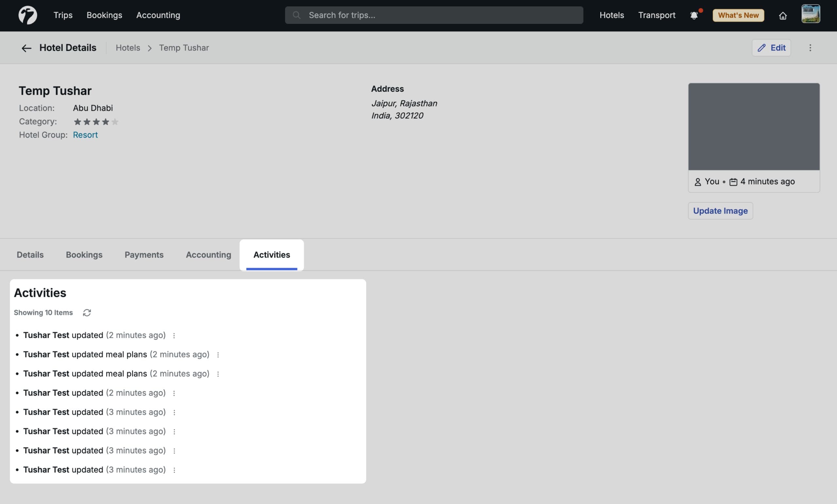The width and height of the screenshot is (837, 504).
Task: Open options for first updated meal plans entry
Action: click(x=218, y=355)
